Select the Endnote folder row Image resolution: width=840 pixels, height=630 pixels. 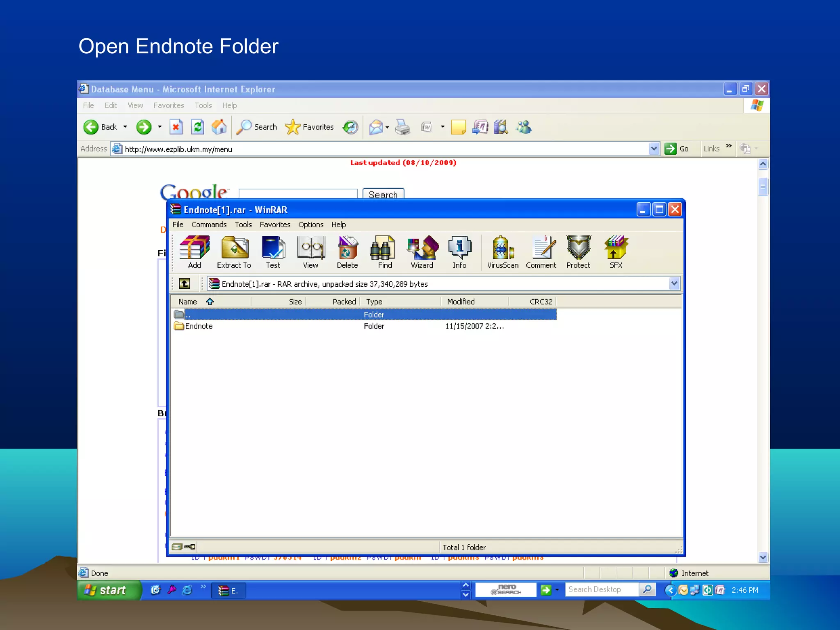pyautogui.click(x=363, y=326)
